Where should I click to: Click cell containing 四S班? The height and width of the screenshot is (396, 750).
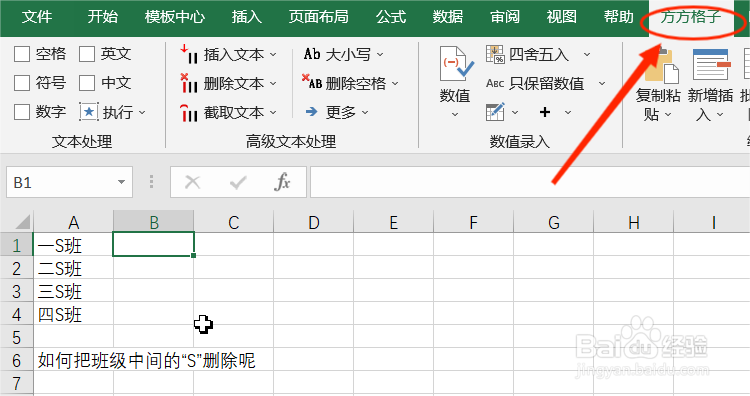coord(73,314)
